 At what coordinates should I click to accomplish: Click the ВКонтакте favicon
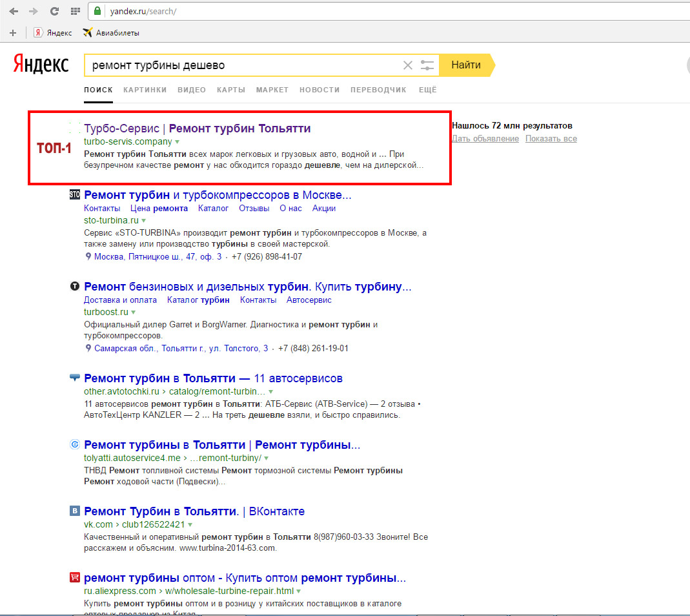coord(75,511)
